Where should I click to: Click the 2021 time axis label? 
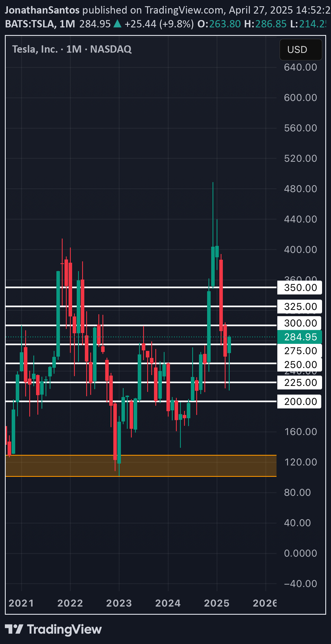click(21, 603)
